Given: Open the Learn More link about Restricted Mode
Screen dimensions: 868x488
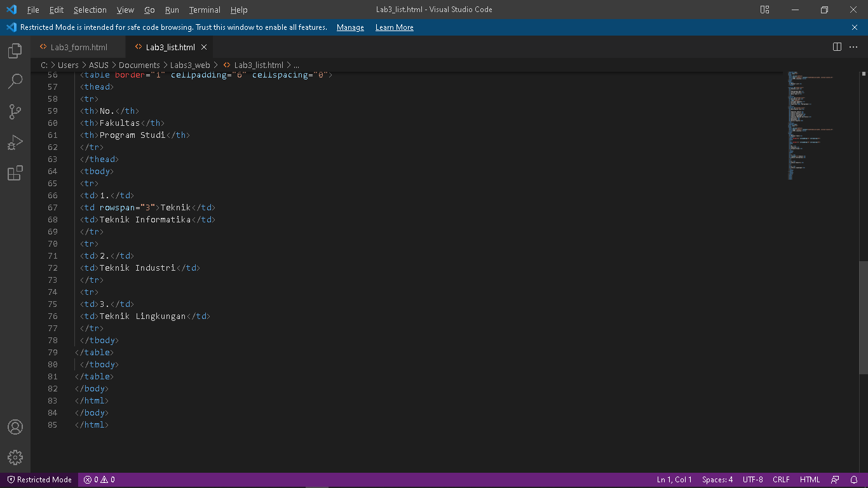Looking at the screenshot, I should tap(394, 27).
